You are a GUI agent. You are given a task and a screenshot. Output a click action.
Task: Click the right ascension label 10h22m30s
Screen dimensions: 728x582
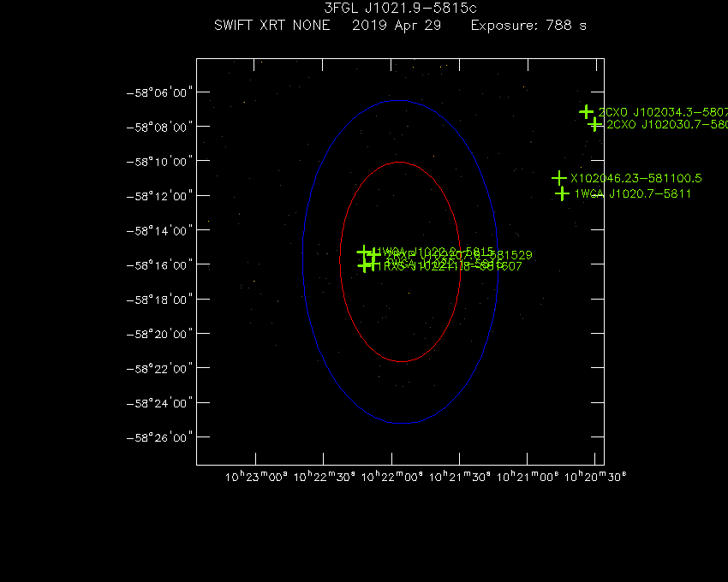[x=325, y=477]
